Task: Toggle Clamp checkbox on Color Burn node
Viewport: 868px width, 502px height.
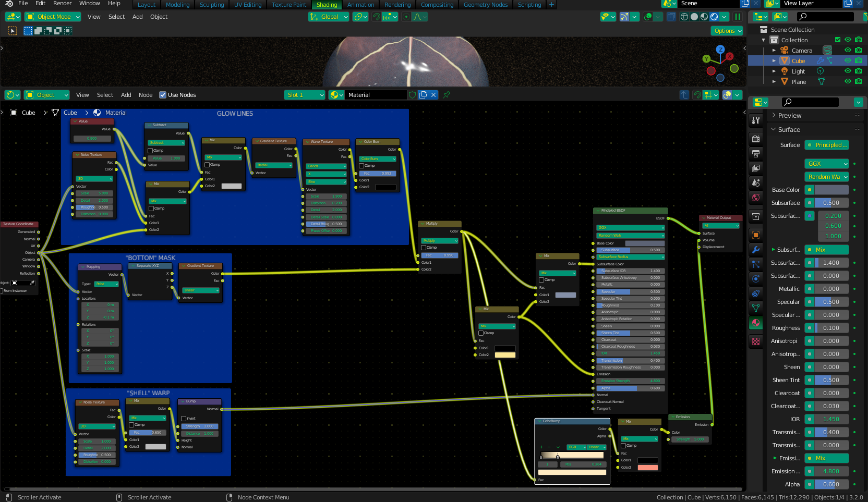Action: pos(361,166)
